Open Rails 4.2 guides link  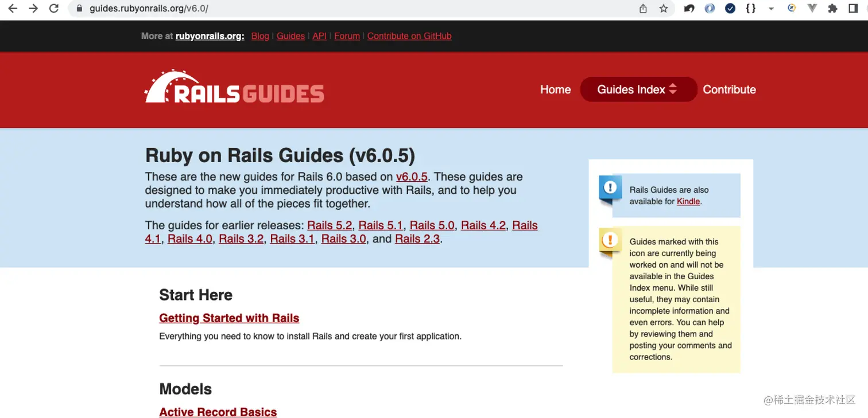[483, 225]
